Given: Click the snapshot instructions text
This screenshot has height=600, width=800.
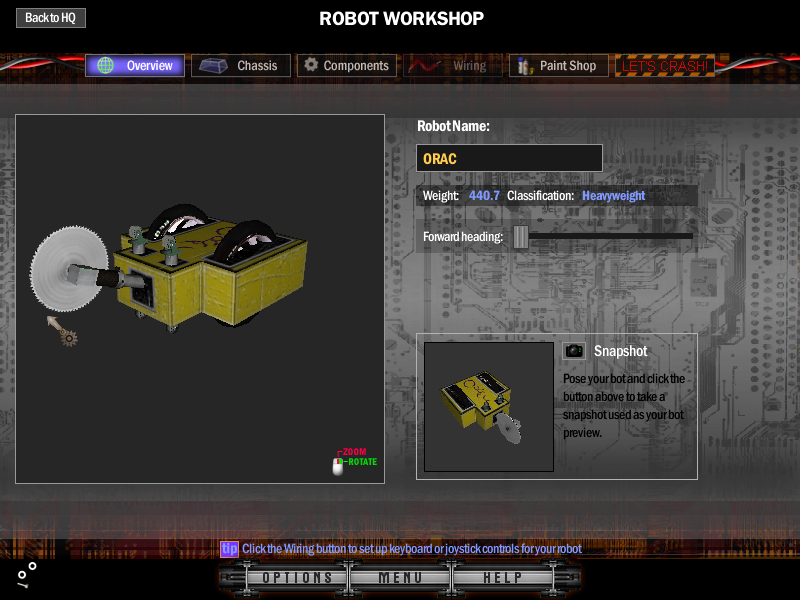Looking at the screenshot, I should click(624, 406).
